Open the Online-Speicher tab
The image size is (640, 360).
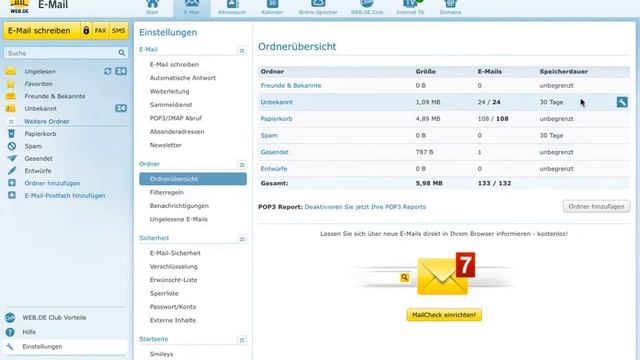coord(318,8)
